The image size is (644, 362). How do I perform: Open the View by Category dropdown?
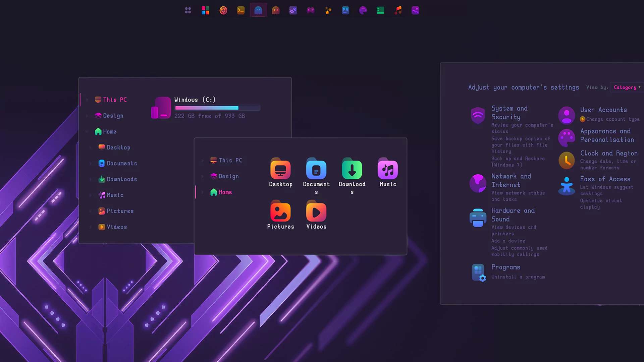tap(626, 87)
